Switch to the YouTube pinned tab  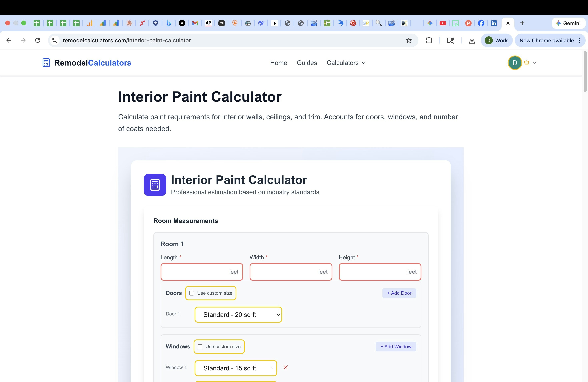point(443,23)
